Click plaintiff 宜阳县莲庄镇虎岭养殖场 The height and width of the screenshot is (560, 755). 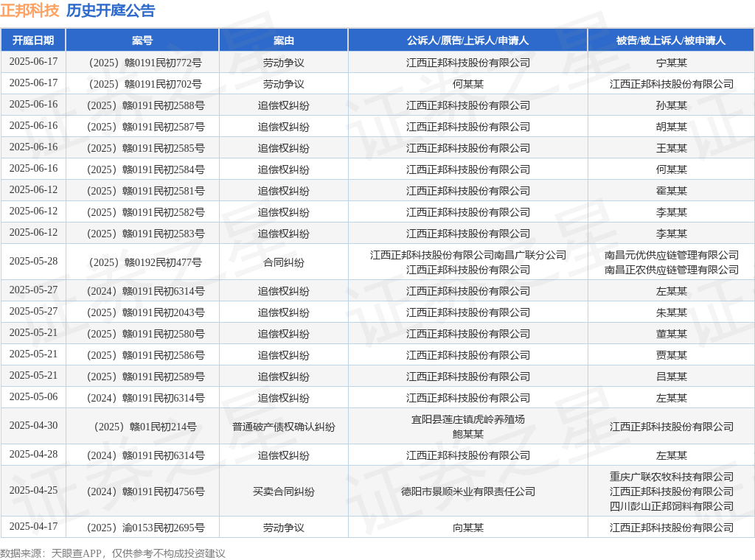(x=468, y=419)
